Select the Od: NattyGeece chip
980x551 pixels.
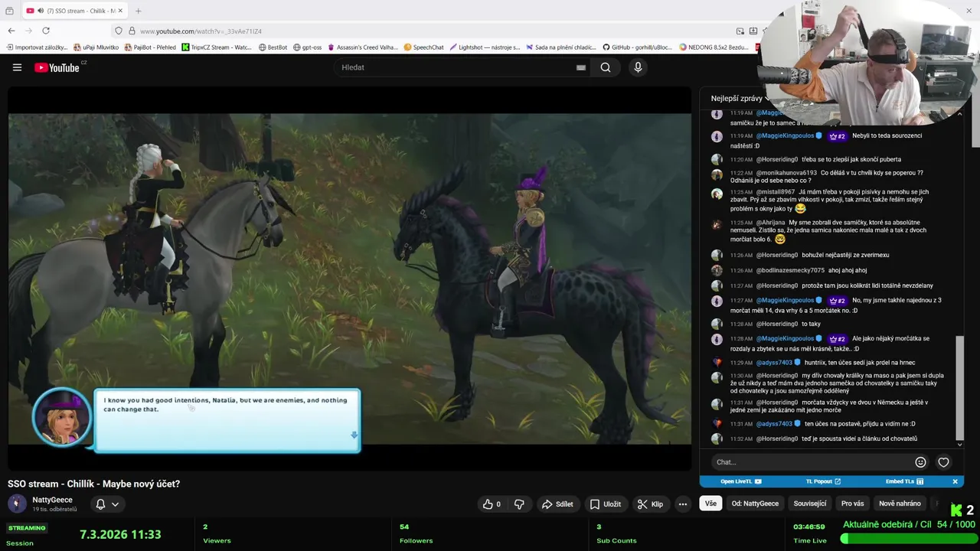[x=755, y=504]
